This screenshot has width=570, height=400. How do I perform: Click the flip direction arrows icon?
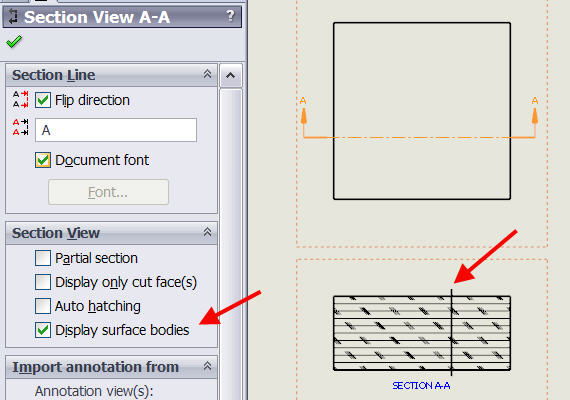point(20,100)
